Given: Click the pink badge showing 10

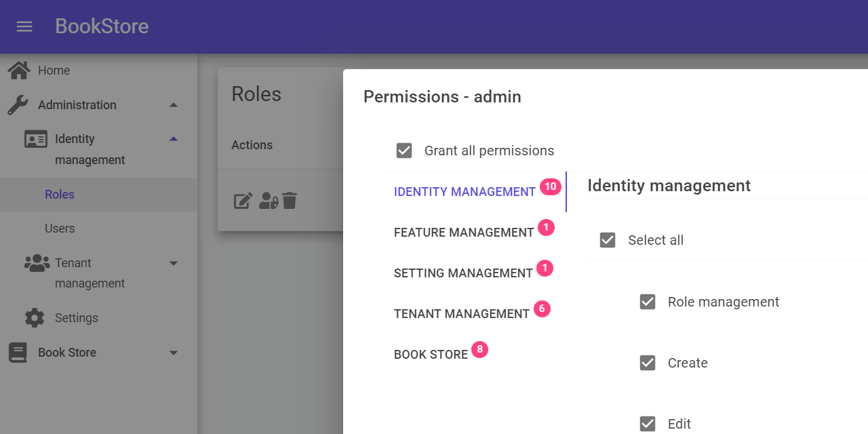Looking at the screenshot, I should pos(550,186).
